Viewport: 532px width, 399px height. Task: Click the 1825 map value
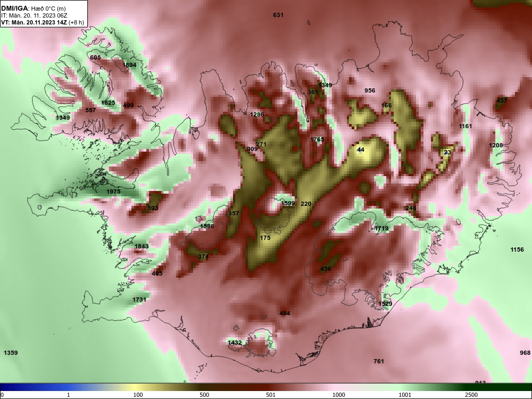pyautogui.click(x=108, y=103)
